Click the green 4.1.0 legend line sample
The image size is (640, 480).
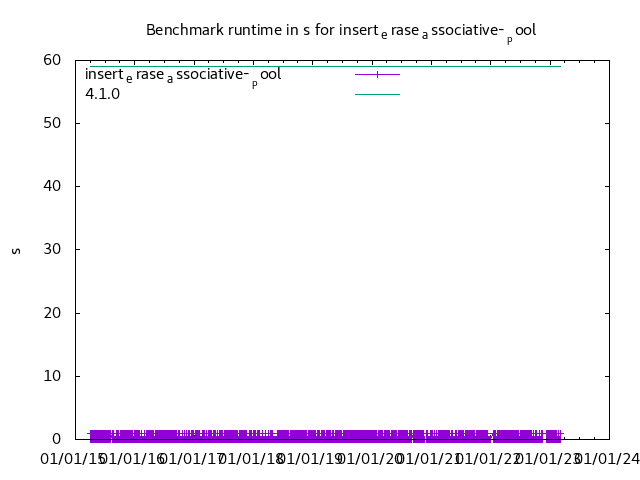click(377, 94)
